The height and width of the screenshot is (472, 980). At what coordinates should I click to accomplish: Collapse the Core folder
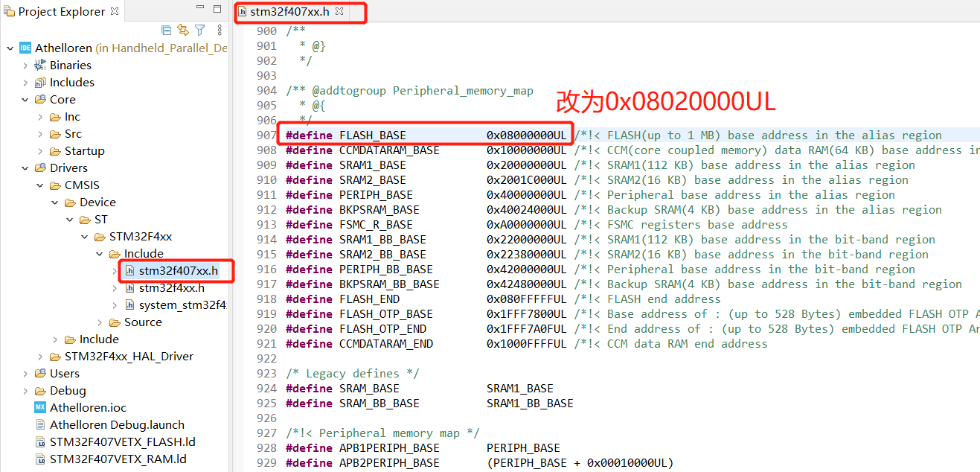point(25,99)
